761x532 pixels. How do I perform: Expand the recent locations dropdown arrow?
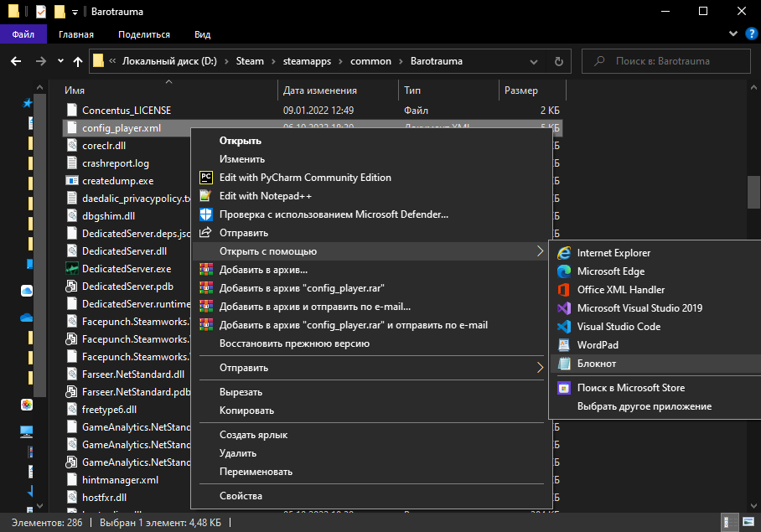pos(60,61)
